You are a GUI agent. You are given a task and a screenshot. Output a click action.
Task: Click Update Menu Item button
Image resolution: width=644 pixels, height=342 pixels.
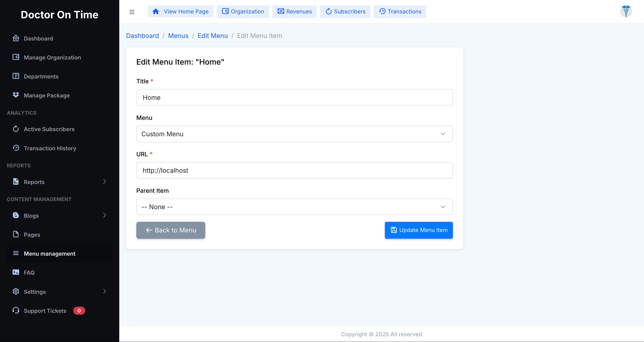tap(419, 230)
